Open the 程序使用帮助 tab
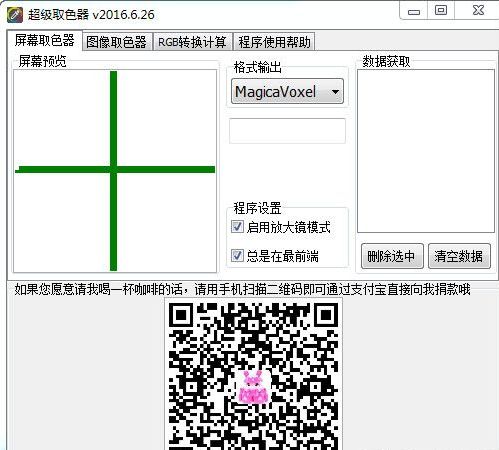This screenshot has height=450, width=499. pos(274,42)
